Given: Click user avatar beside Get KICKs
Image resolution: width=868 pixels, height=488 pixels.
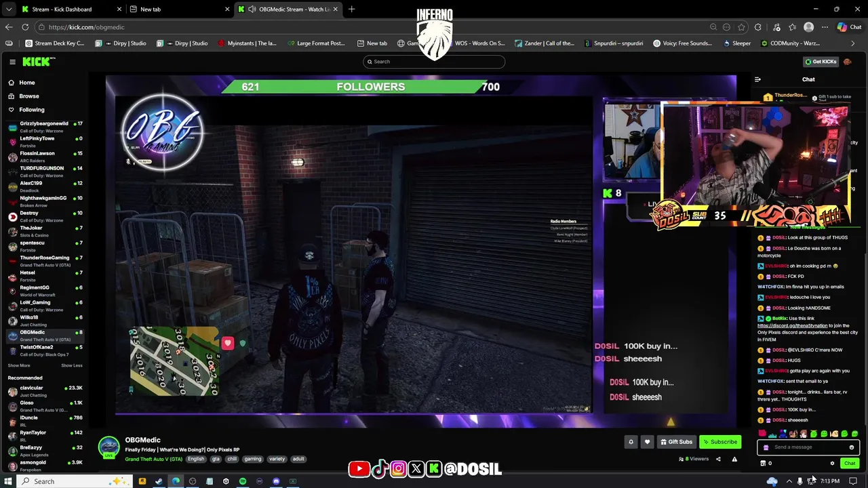Looking at the screenshot, I should tap(848, 62).
